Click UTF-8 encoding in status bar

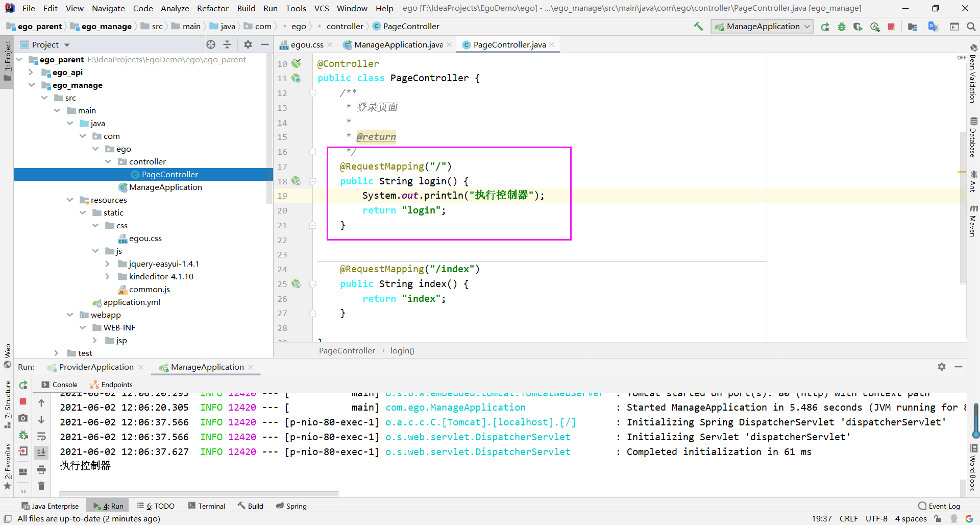point(876,518)
